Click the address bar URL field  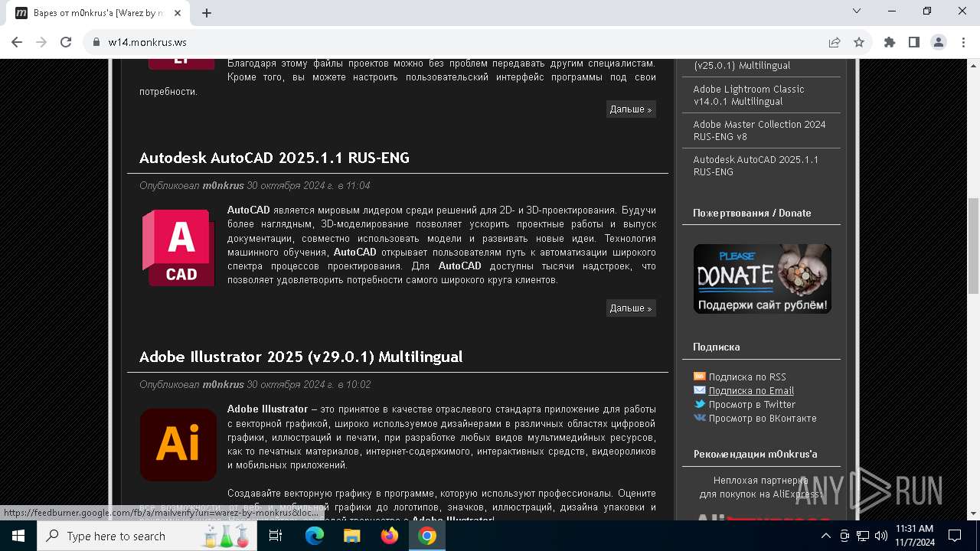(459, 42)
